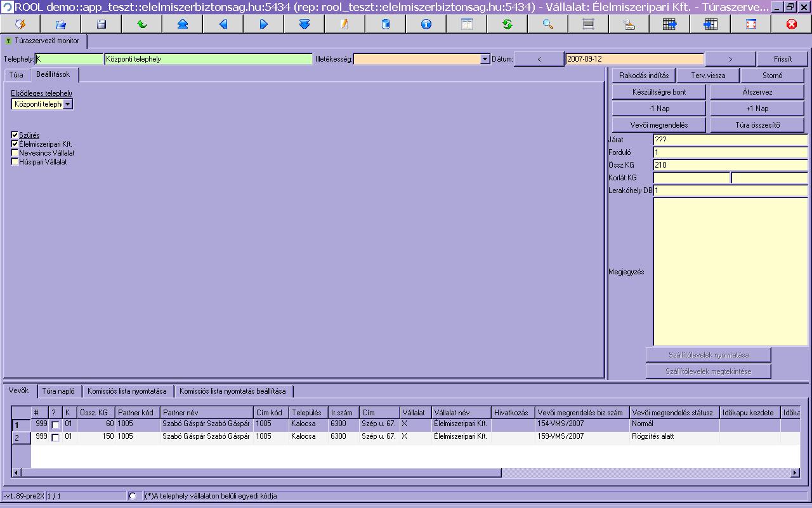Click the red X close toolbar icon
The height and width of the screenshot is (508, 812).
pos(792,24)
